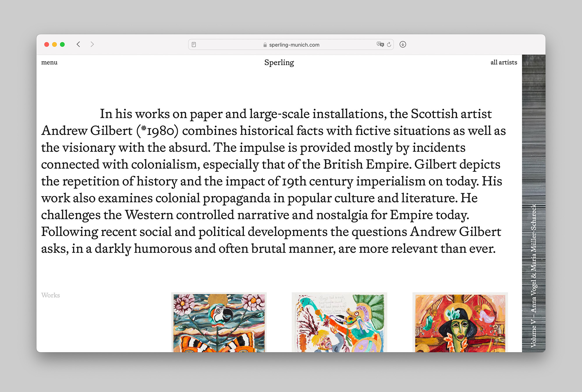Open the woman in black hat painting

click(x=460, y=322)
